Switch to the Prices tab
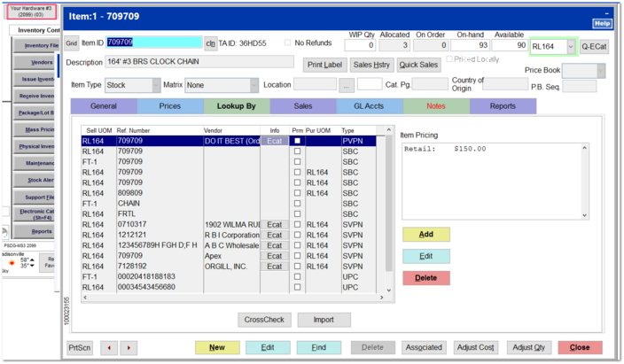 tap(170, 106)
